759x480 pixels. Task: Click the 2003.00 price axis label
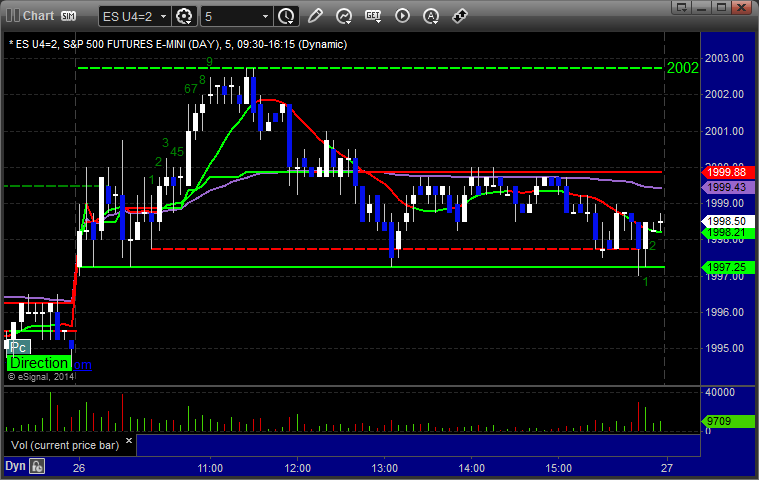(724, 59)
